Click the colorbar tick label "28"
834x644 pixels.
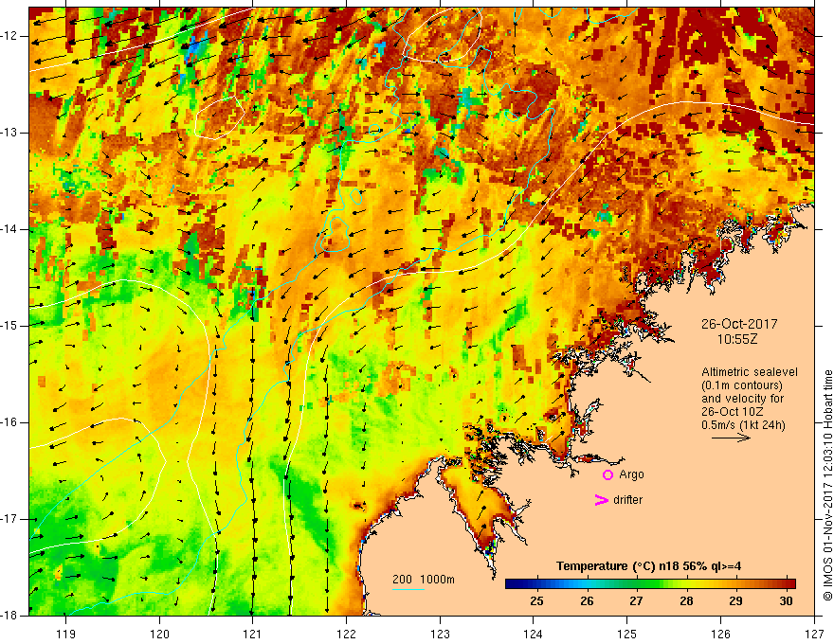(686, 601)
